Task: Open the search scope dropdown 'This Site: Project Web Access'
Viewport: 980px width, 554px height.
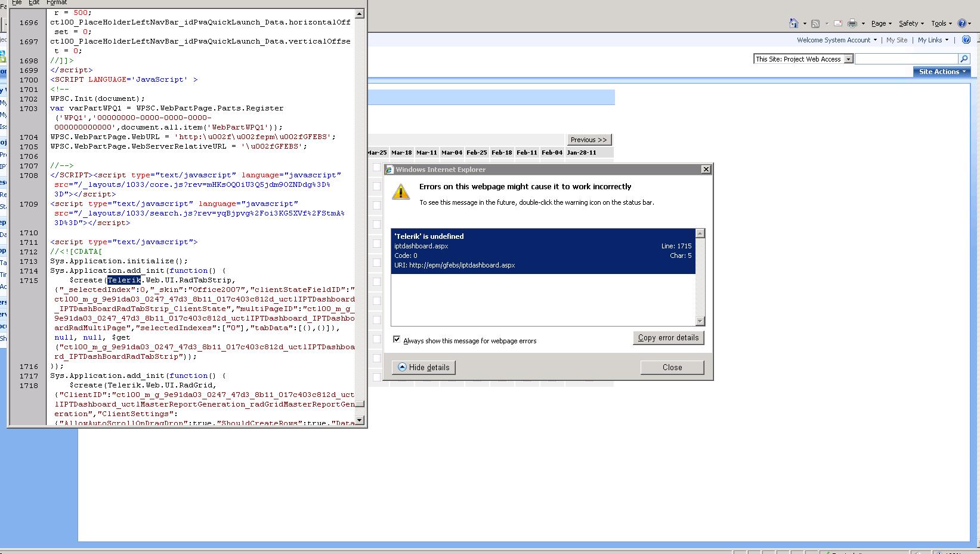Action: tap(803, 59)
